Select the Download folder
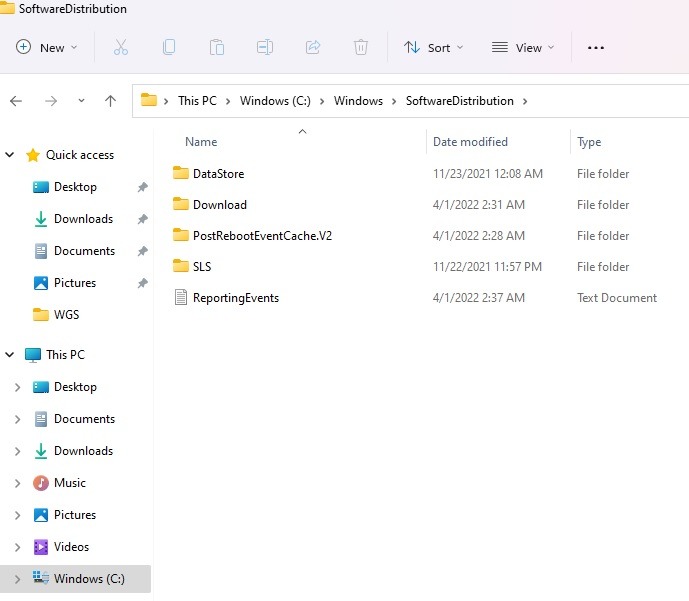The image size is (689, 601). [220, 205]
